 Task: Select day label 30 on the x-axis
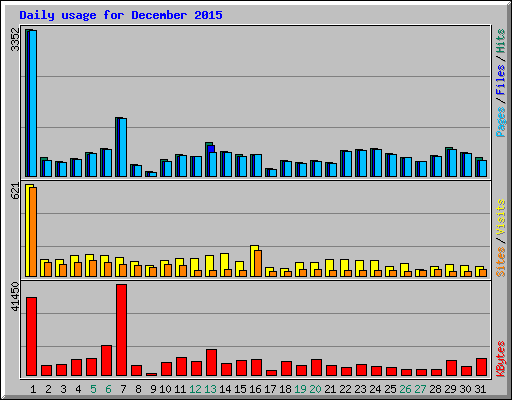[x=465, y=389]
